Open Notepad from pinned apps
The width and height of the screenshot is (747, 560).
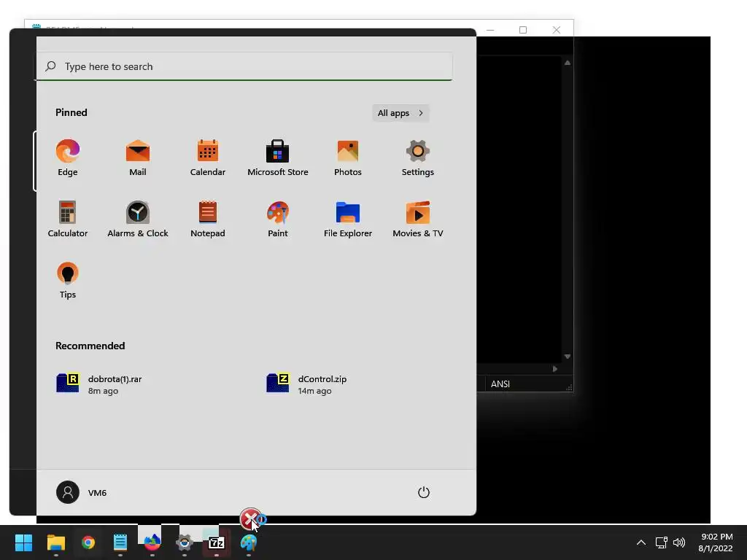[x=208, y=219]
